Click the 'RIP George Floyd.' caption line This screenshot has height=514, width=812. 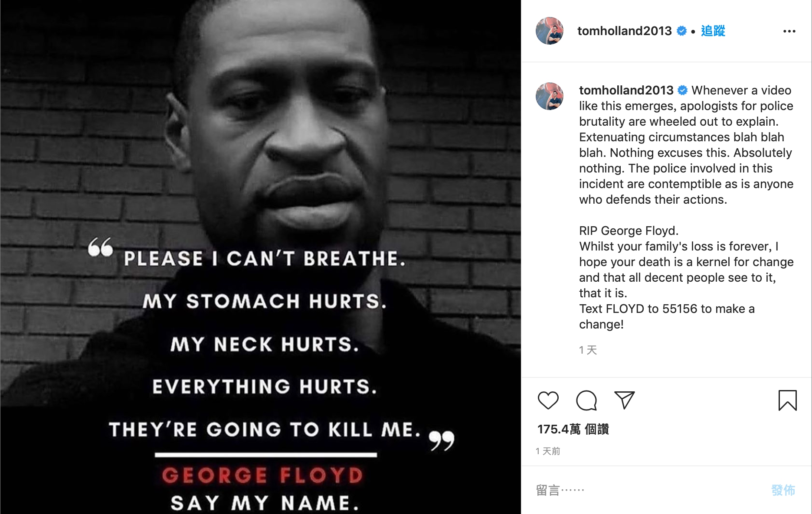[629, 231]
